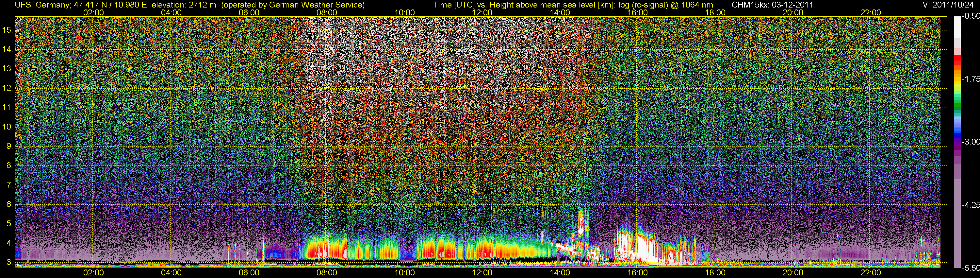980x278 pixels.
Task: Click the '12:00' label on the lower time axis
Action: pos(482,273)
